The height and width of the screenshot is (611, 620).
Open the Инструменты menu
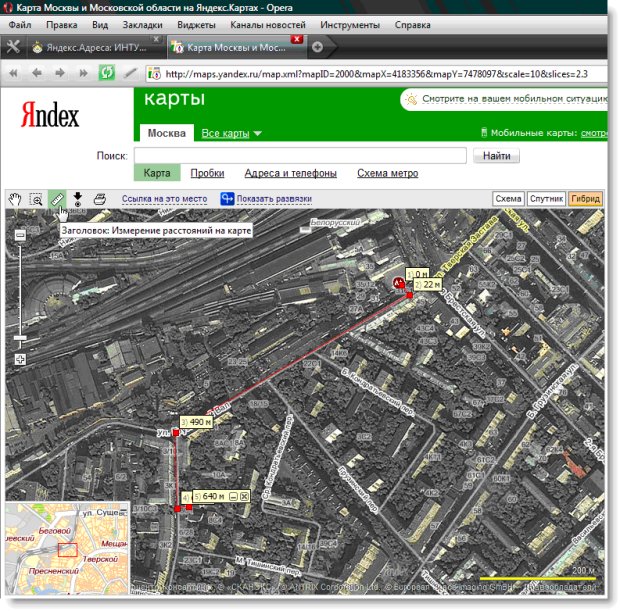coord(350,25)
